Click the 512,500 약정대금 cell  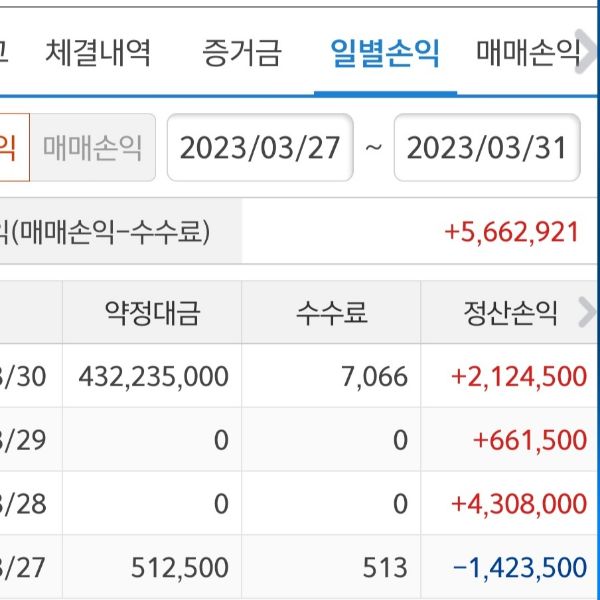pos(180,568)
